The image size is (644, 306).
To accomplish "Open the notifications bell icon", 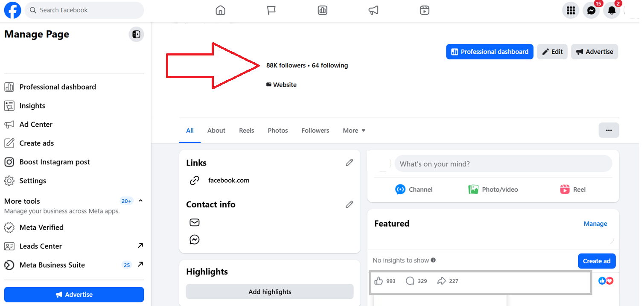I will coord(612,10).
